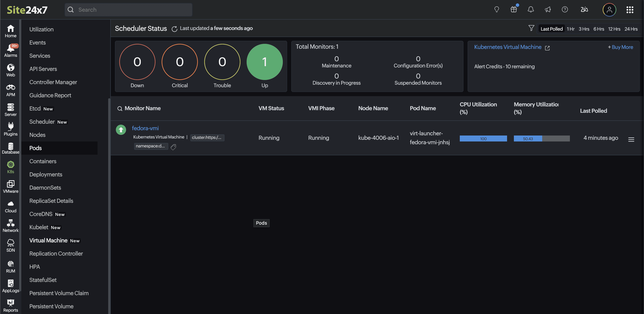Click the CPU Utilization 100 bar
Screen dimensions: 644x314
483,139
